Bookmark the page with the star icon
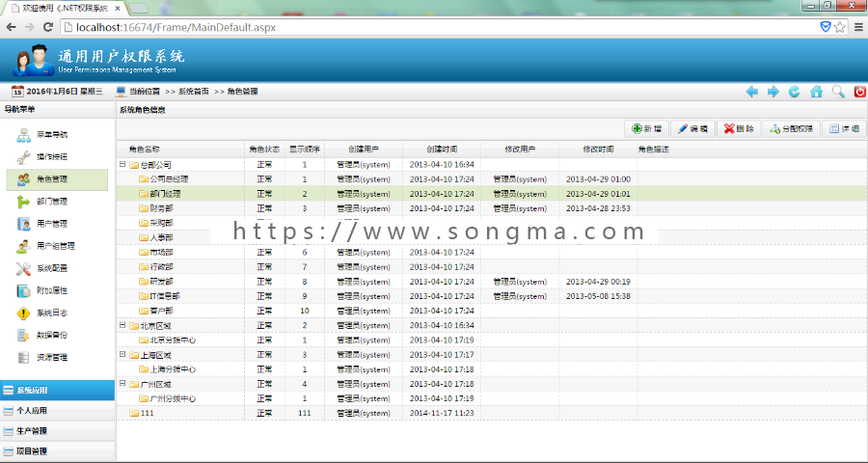The height and width of the screenshot is (463, 868). tap(840, 27)
